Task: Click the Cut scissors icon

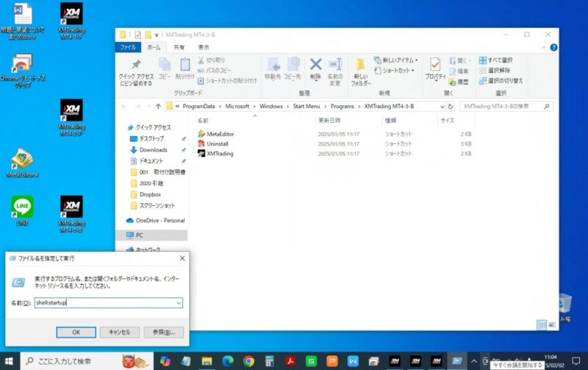Action: pos(201,60)
